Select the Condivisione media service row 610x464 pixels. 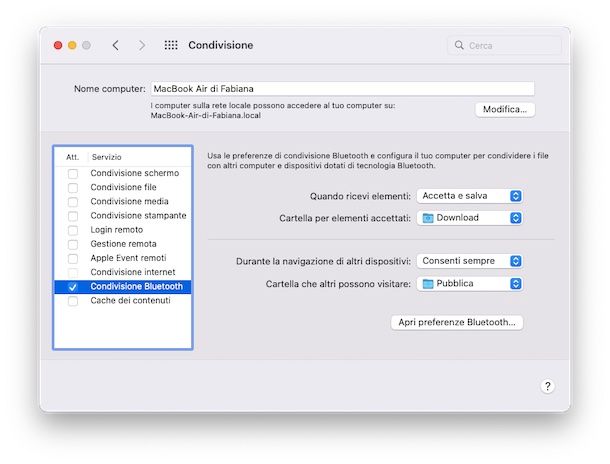point(123,201)
